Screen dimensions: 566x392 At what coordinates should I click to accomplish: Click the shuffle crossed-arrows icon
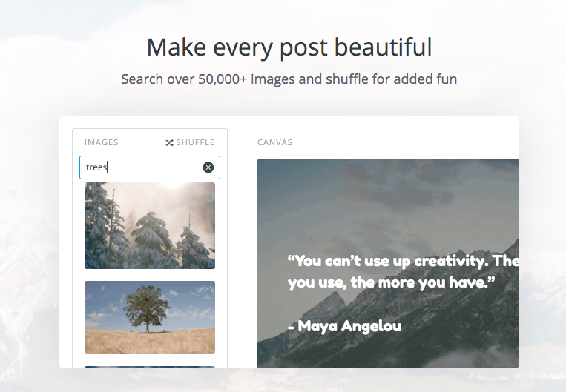[169, 142]
